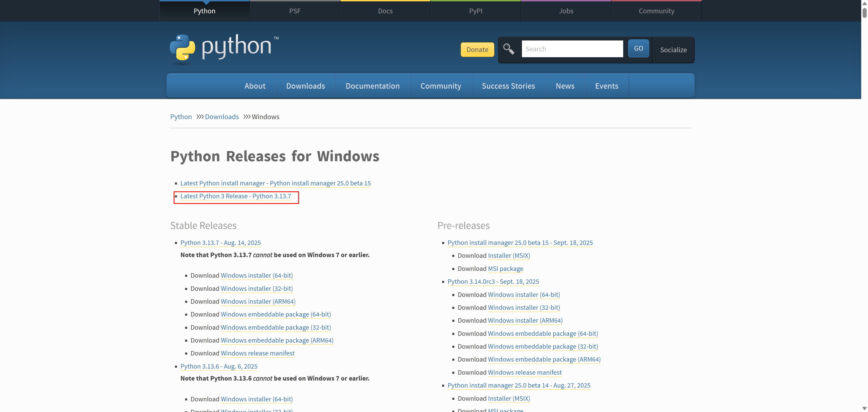The height and width of the screenshot is (412, 868).
Task: Open Python 3.13.7 Windows release manifest link
Action: (257, 353)
